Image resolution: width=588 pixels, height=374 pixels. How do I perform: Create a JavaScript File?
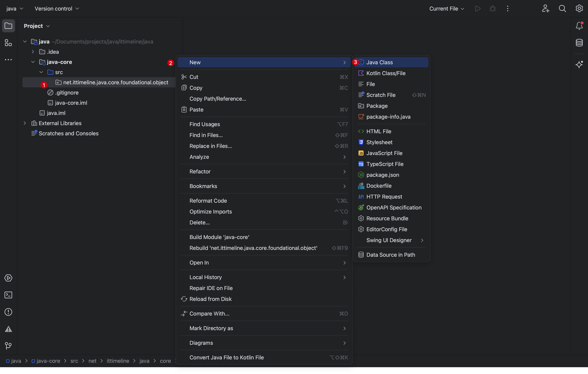pos(391,153)
